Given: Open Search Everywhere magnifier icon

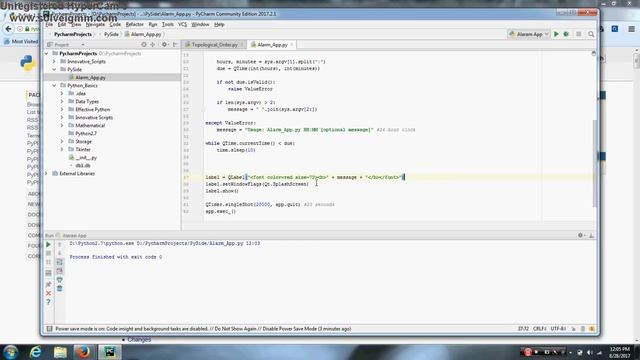Looking at the screenshot, I should (x=591, y=34).
